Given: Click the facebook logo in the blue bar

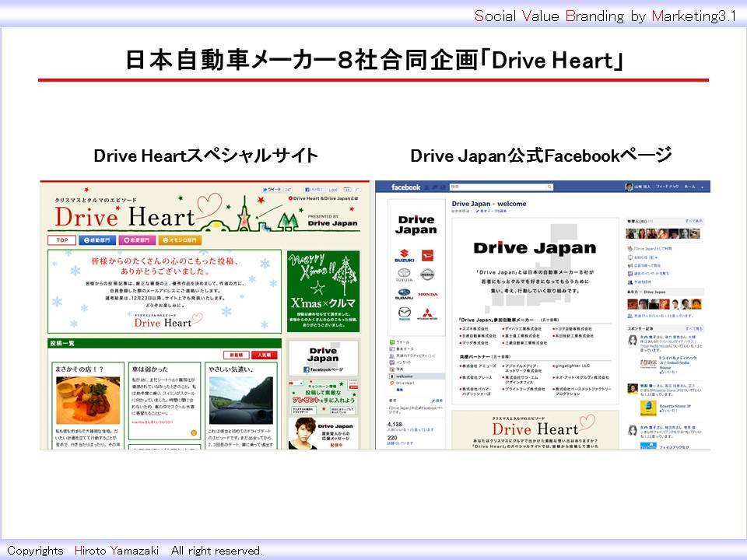Looking at the screenshot, I should click(406, 187).
